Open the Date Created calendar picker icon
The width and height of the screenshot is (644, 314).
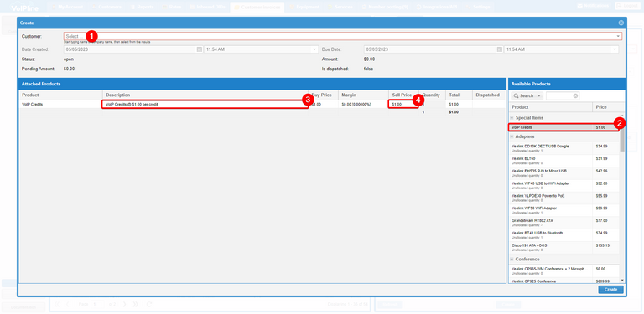coord(200,49)
